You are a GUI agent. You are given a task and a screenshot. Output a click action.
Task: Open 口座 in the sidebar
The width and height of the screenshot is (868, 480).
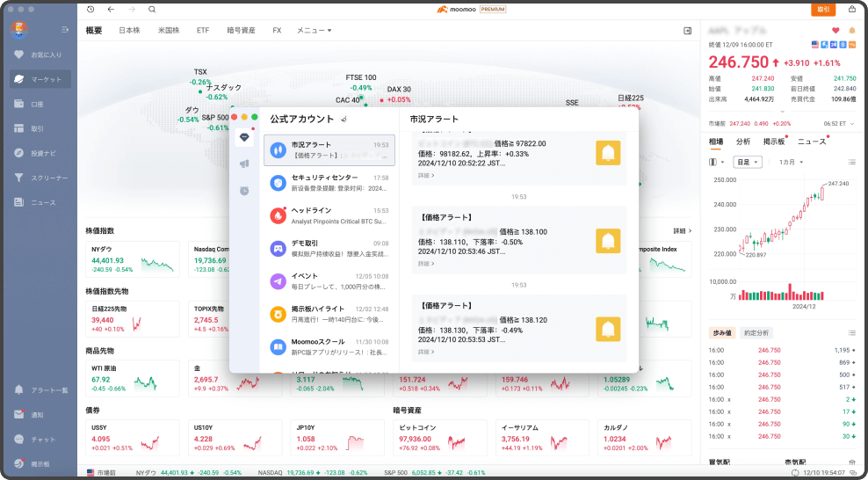[x=40, y=104]
